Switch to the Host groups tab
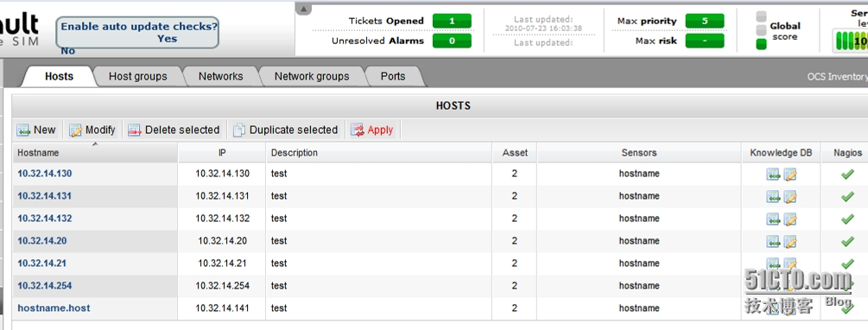The height and width of the screenshot is (330, 868). (138, 76)
